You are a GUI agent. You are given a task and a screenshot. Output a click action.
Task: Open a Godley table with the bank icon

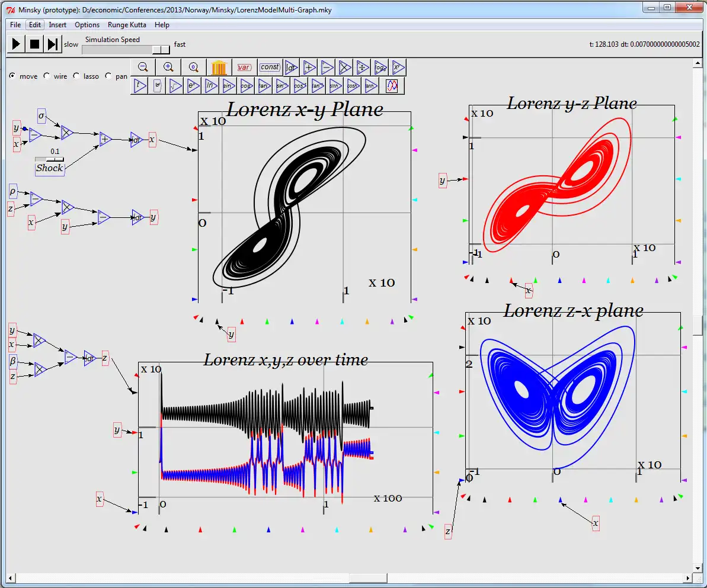218,68
